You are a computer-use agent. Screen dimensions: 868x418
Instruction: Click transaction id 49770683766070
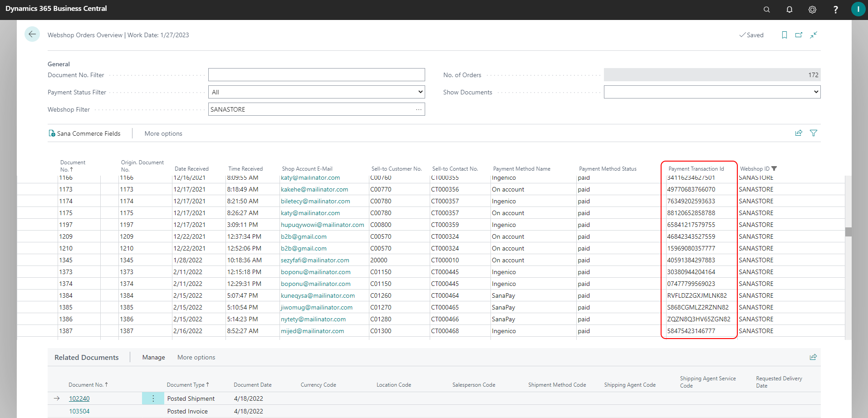(691, 189)
